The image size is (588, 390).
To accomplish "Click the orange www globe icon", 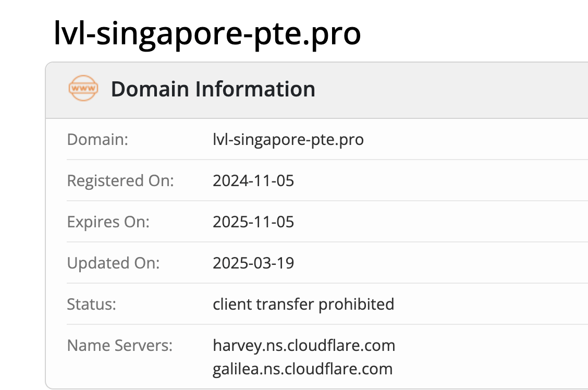I will click(83, 89).
